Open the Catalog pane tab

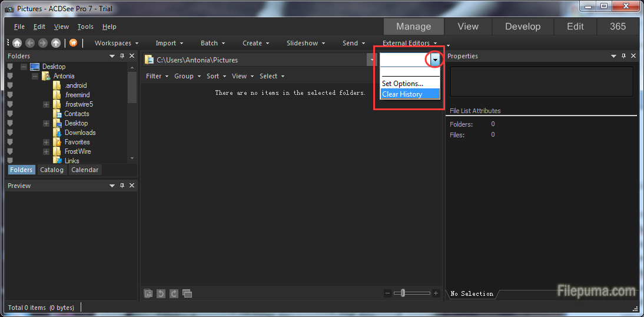[52, 170]
